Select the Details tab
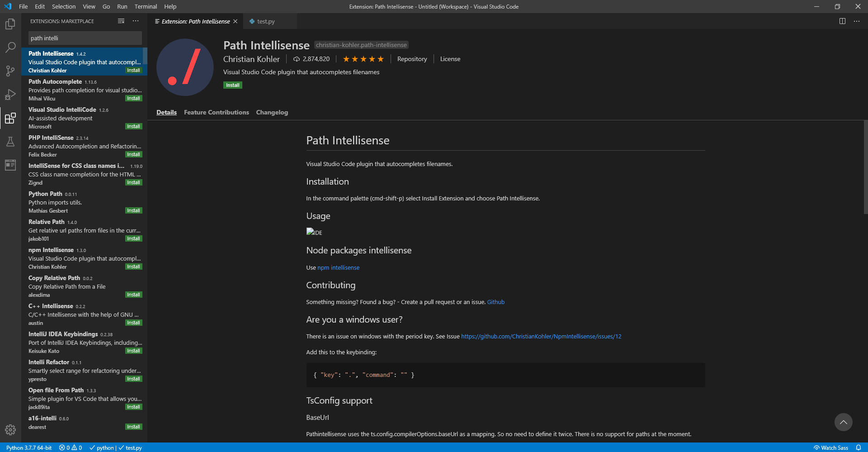 click(166, 112)
